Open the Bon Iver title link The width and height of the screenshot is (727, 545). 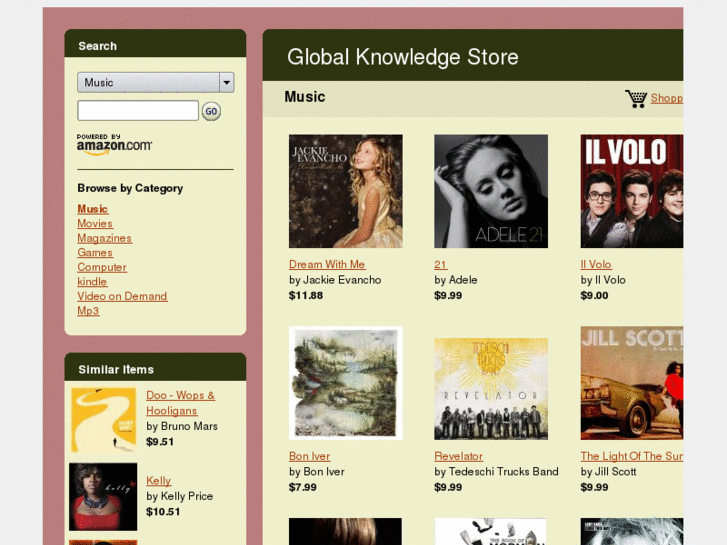(x=310, y=456)
